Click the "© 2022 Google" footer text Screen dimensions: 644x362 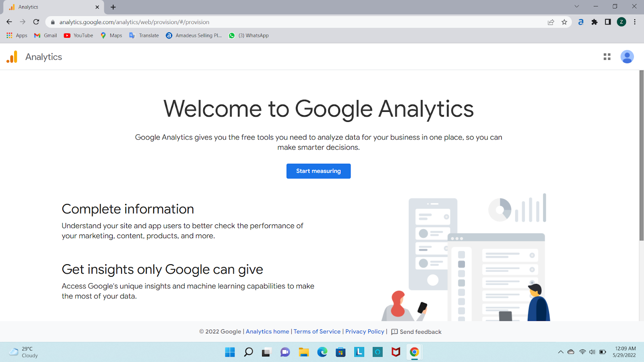pyautogui.click(x=220, y=331)
